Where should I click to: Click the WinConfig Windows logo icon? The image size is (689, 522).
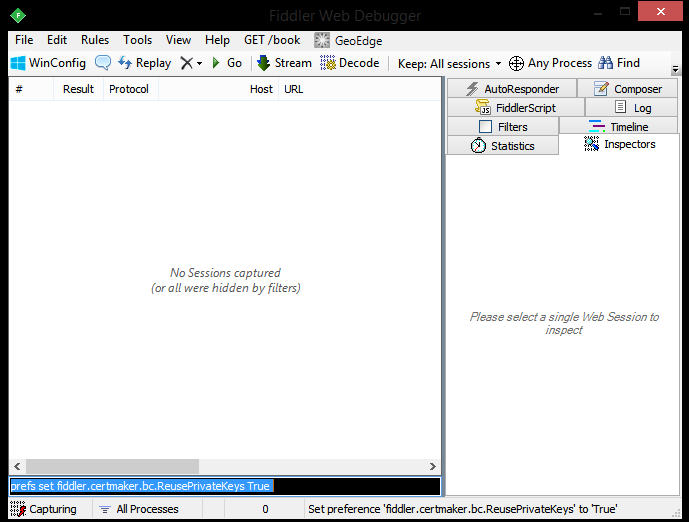[18, 63]
